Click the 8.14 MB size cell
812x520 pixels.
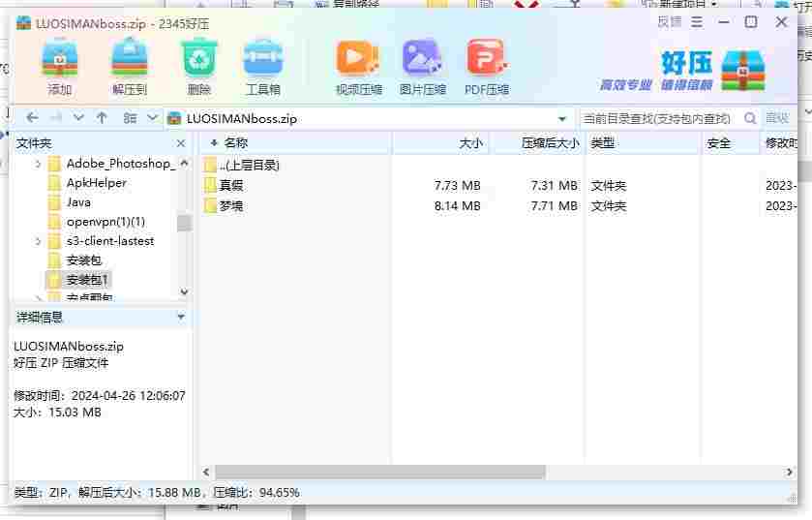[457, 206]
